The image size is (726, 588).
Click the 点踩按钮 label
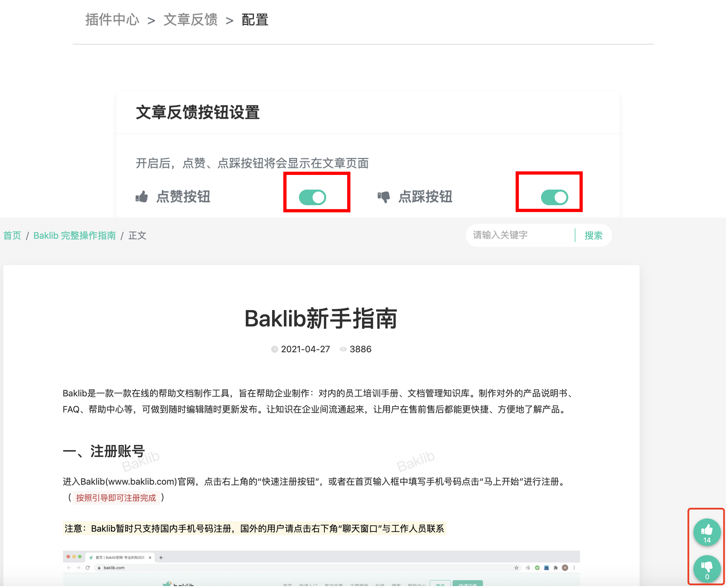click(425, 197)
